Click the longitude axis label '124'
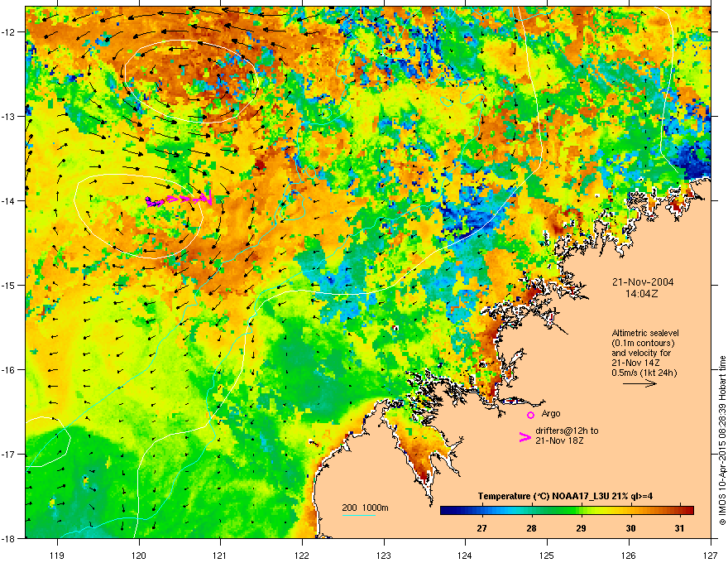This screenshot has width=728, height=563. 465,555
